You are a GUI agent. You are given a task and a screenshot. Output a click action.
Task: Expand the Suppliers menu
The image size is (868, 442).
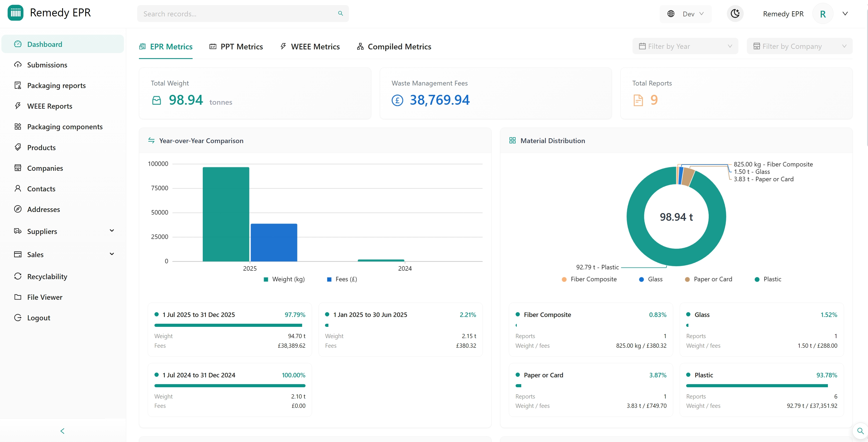(42, 231)
